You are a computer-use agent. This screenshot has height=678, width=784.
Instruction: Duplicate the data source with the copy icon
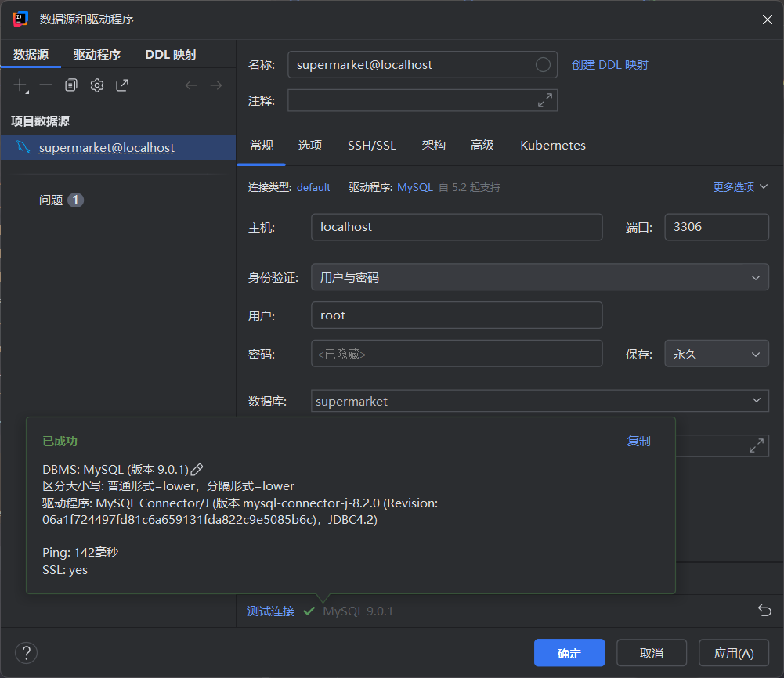tap(71, 85)
